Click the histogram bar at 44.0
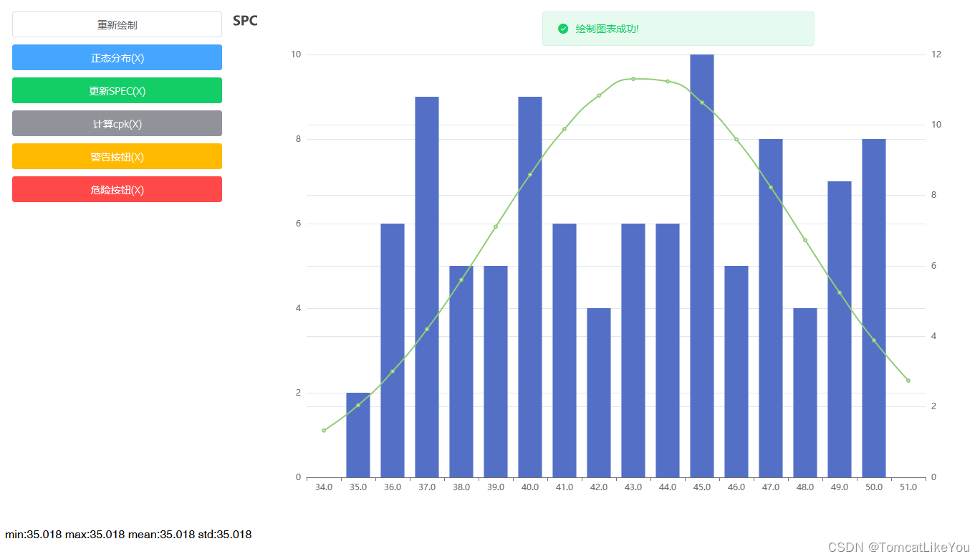 click(668, 350)
